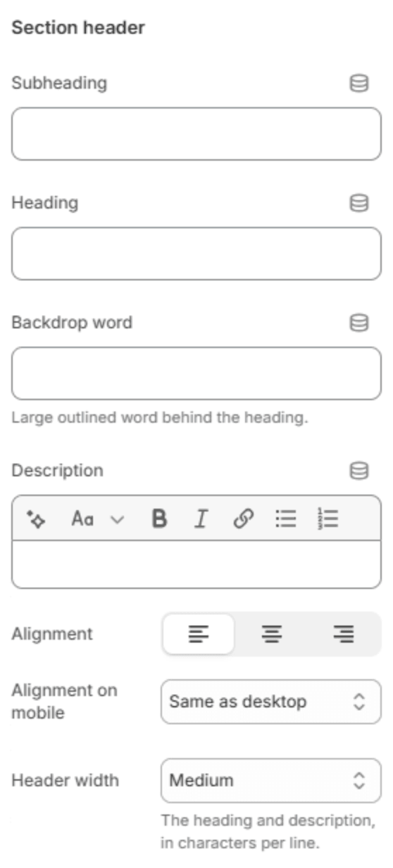Set alignment to right
This screenshot has height=868, width=393.
pos(344,634)
